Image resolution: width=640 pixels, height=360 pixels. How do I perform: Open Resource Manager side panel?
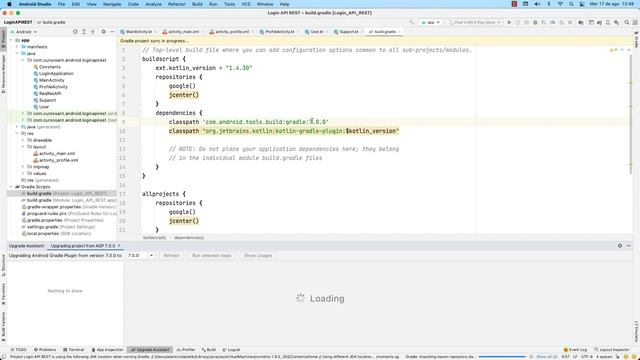[x=3, y=73]
